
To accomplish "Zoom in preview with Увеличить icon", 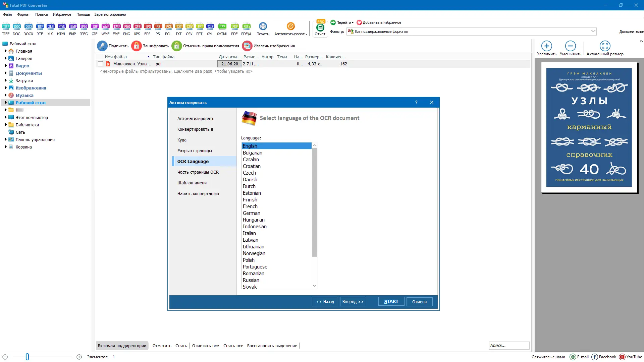I will click(x=546, y=46).
